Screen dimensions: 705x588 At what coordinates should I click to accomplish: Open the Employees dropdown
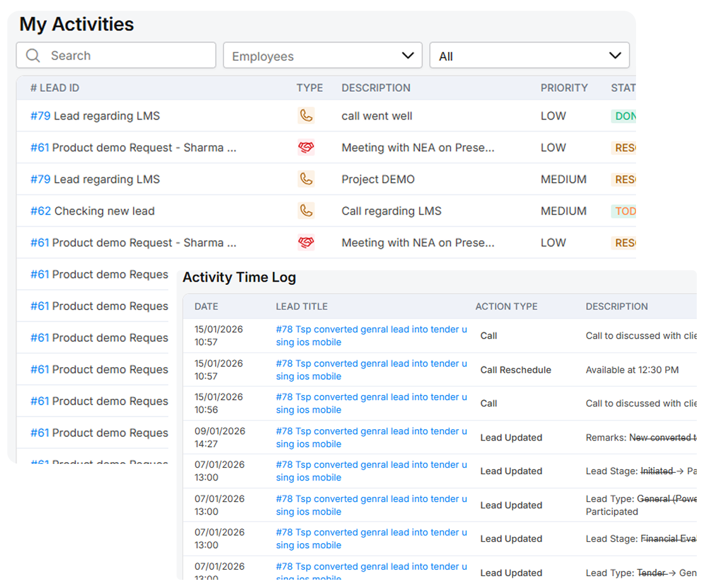[x=322, y=56]
